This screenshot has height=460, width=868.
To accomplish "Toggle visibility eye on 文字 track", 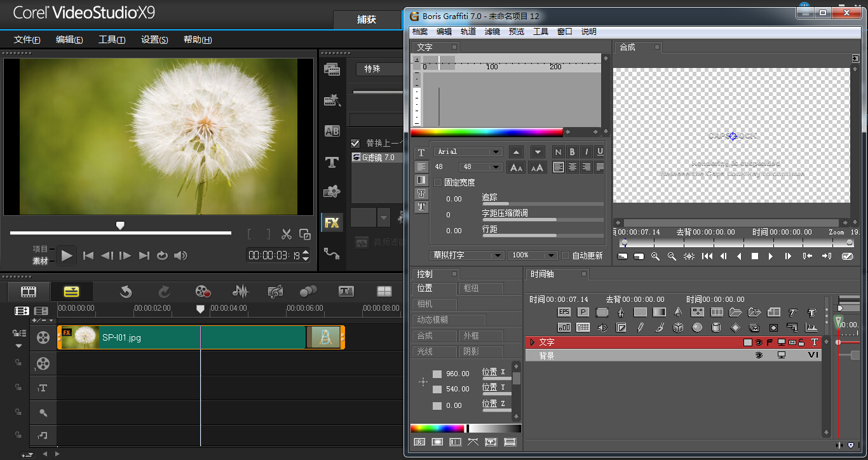I will click(759, 342).
